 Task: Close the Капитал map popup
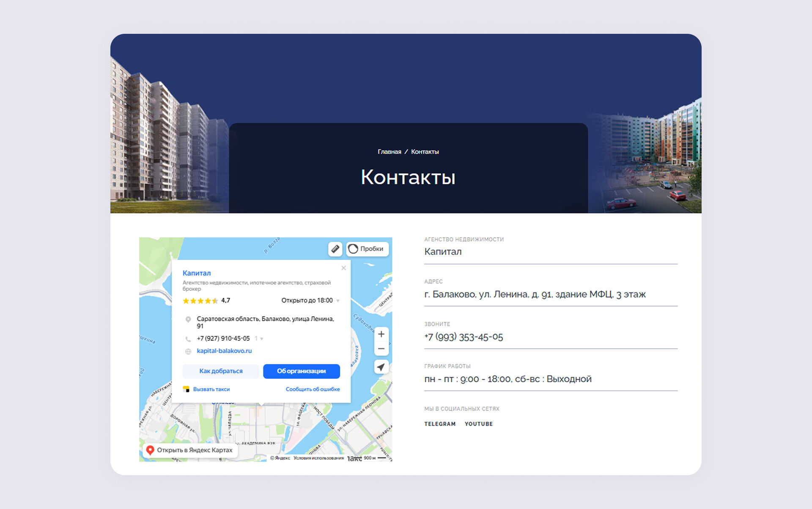pyautogui.click(x=343, y=268)
